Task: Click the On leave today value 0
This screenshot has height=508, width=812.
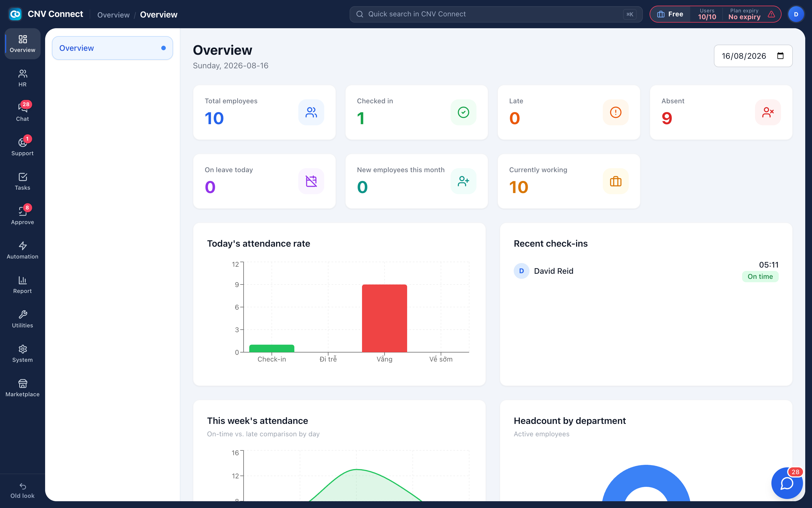Action: coord(210,187)
